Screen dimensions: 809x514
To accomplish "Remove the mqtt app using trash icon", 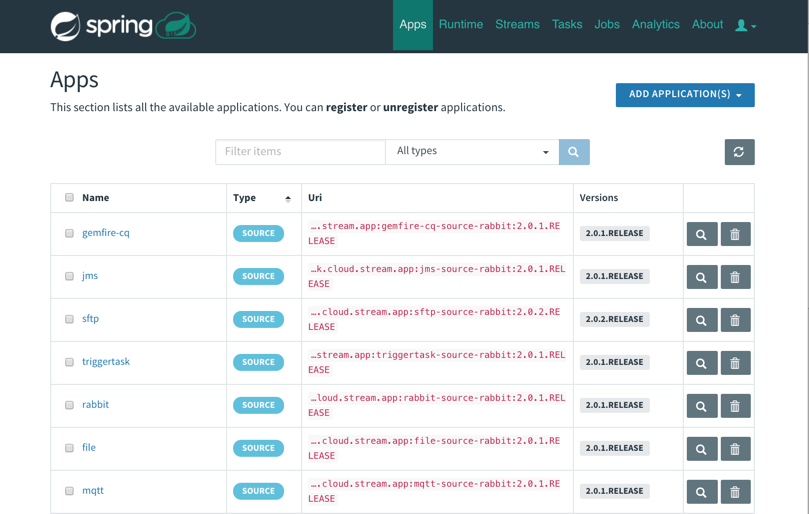I will 735,492.
